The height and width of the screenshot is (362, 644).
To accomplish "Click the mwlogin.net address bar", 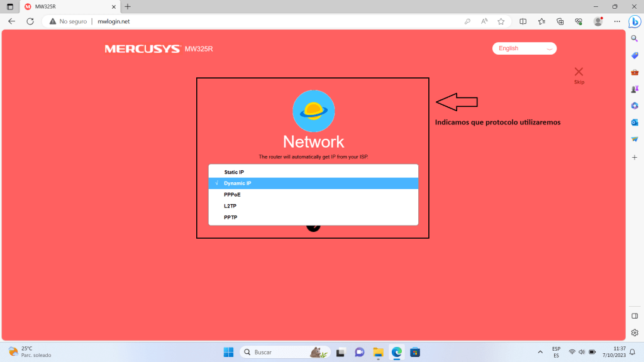I will [252, 21].
